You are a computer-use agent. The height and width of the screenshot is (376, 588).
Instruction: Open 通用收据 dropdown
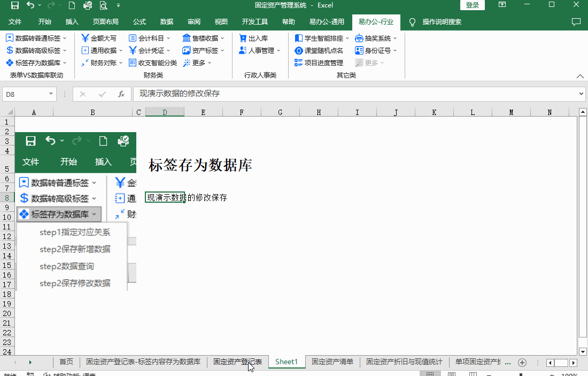click(x=102, y=50)
